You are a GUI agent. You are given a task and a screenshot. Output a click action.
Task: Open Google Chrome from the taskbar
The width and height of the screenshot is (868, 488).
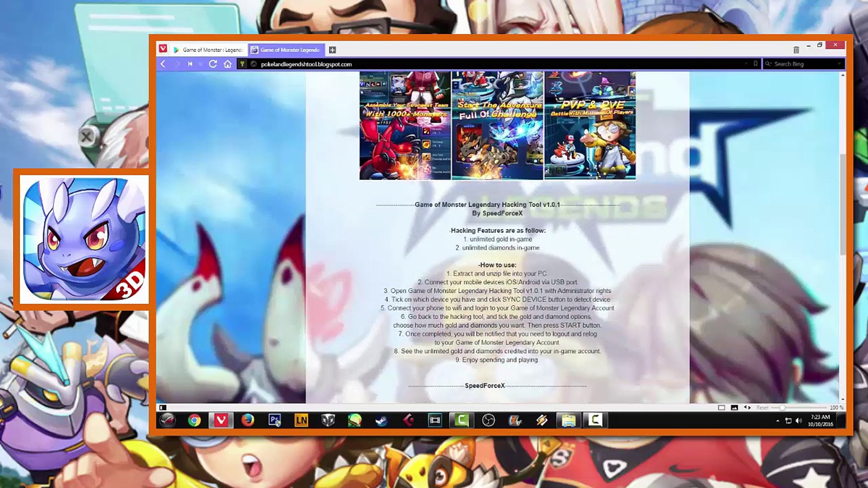click(x=194, y=421)
